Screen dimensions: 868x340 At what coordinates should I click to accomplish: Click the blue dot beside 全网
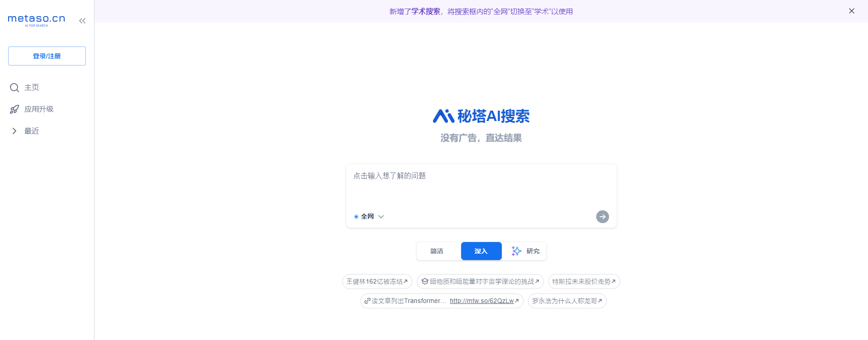[356, 217]
